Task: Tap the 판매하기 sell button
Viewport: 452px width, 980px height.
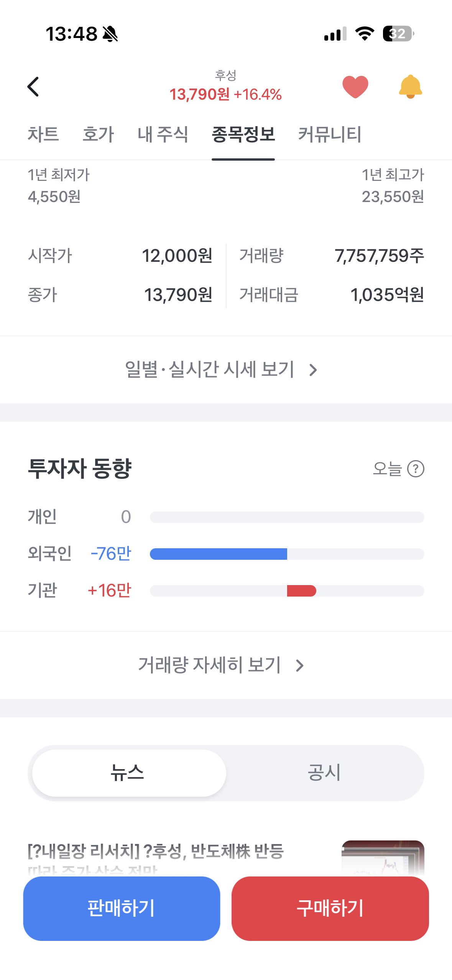Action: 122,908
